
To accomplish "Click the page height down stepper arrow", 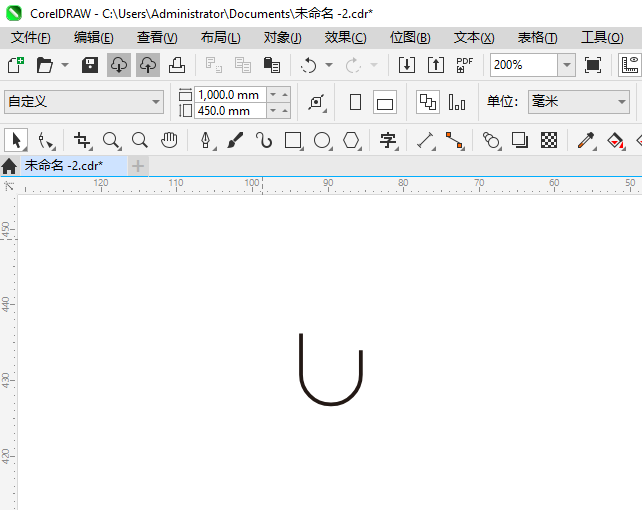I will coord(273,111).
